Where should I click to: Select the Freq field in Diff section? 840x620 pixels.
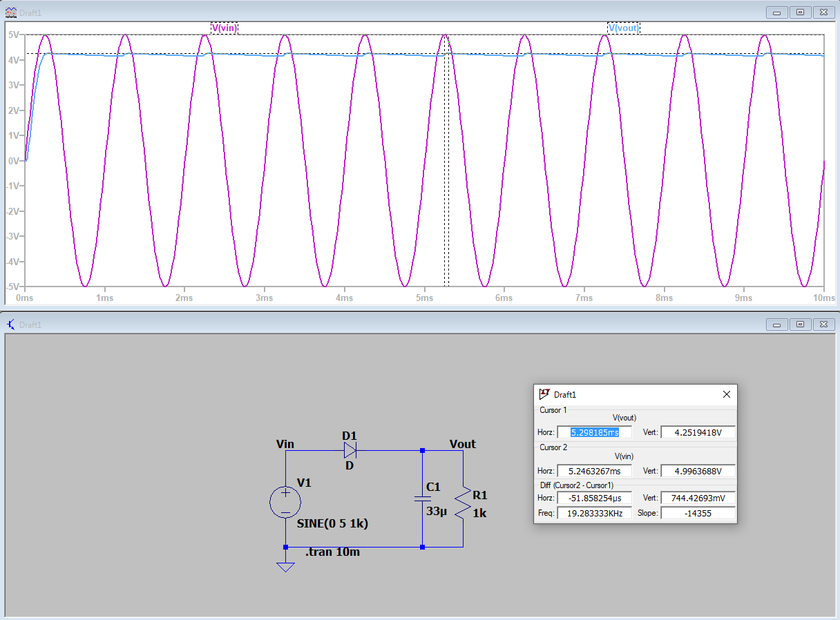pos(594,513)
